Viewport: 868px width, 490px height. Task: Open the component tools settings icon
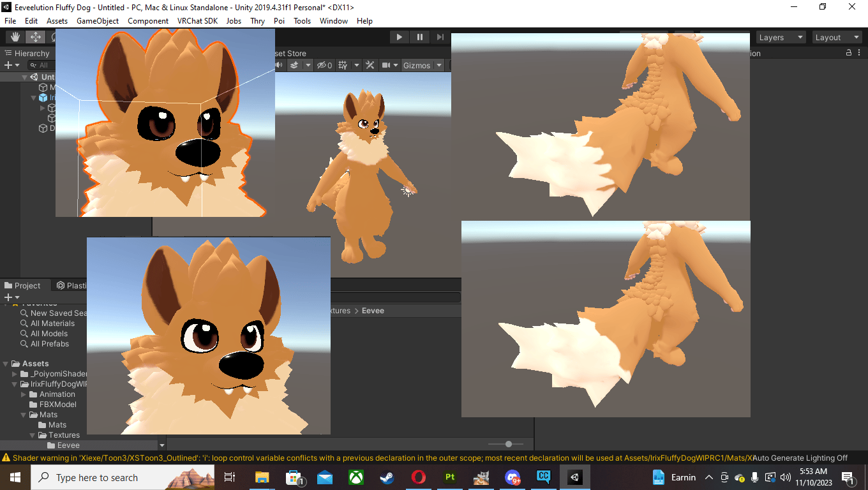(x=369, y=65)
